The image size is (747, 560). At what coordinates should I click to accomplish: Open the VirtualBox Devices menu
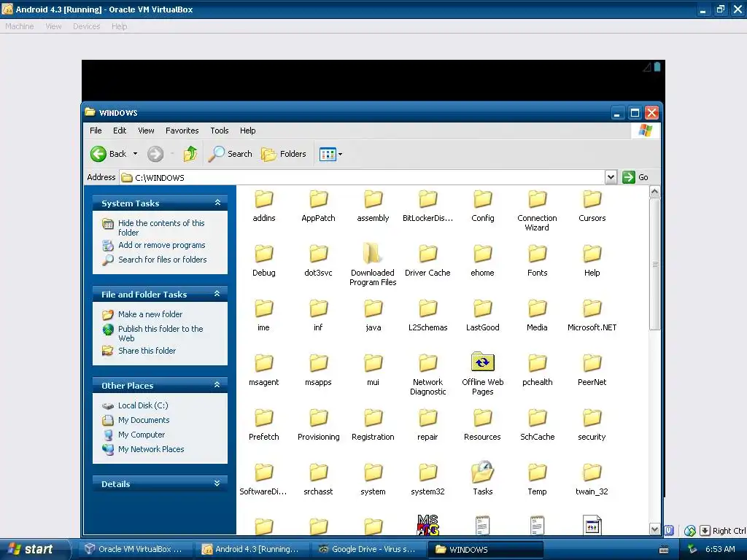[86, 26]
